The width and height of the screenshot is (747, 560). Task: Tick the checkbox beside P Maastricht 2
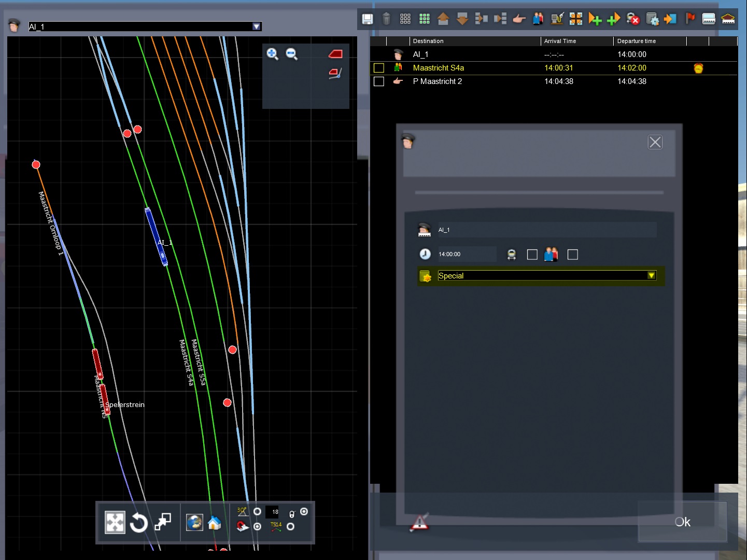click(379, 81)
